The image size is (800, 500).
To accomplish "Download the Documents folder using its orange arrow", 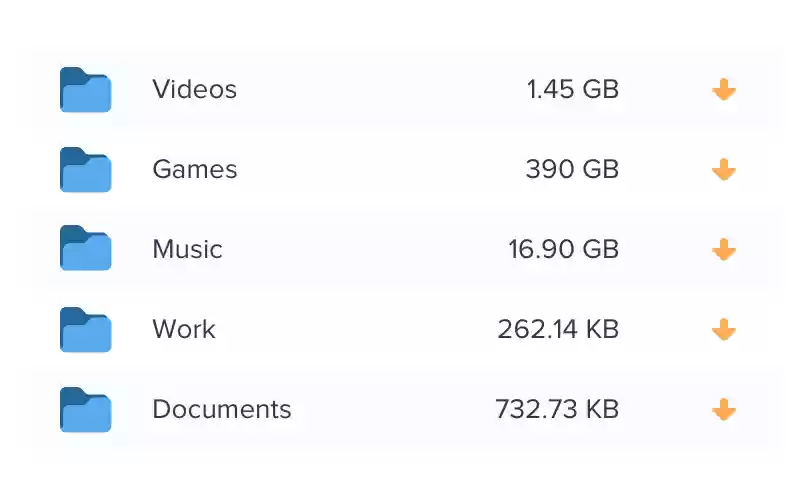I will coord(724,409).
